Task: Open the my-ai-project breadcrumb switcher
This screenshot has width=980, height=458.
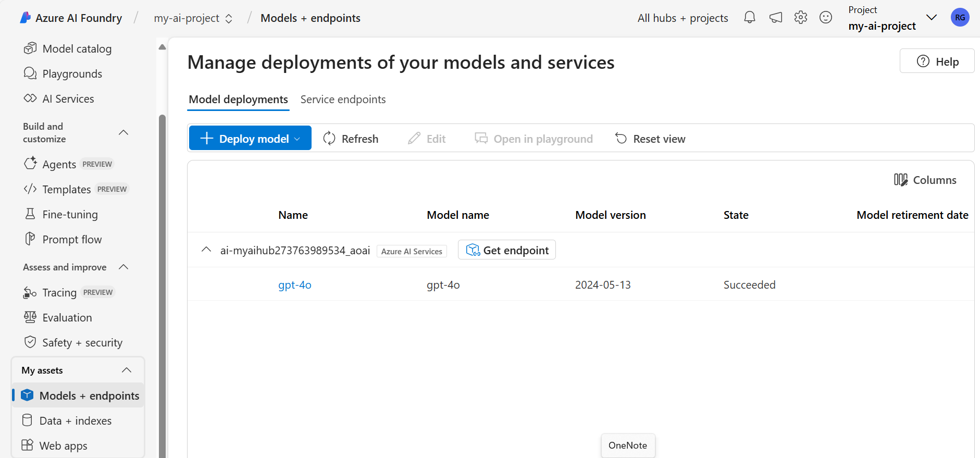Action: click(193, 18)
